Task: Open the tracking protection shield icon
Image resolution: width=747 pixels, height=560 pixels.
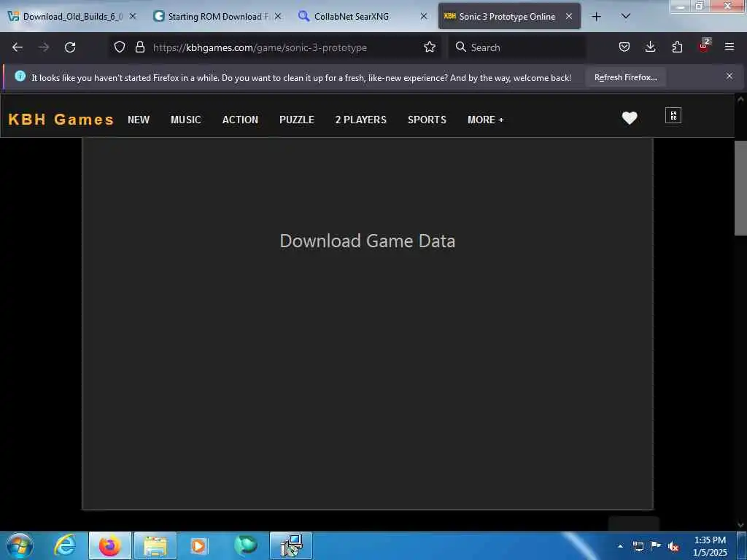Action: pyautogui.click(x=120, y=47)
